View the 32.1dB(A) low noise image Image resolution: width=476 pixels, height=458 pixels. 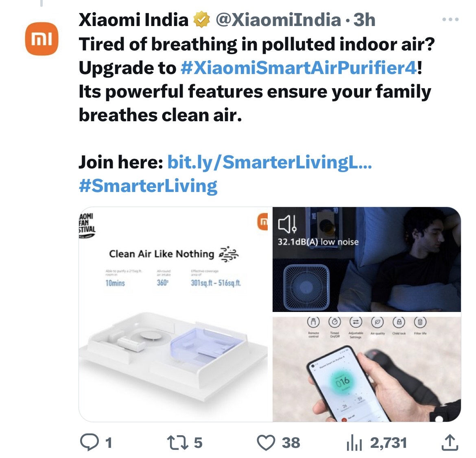tap(367, 259)
